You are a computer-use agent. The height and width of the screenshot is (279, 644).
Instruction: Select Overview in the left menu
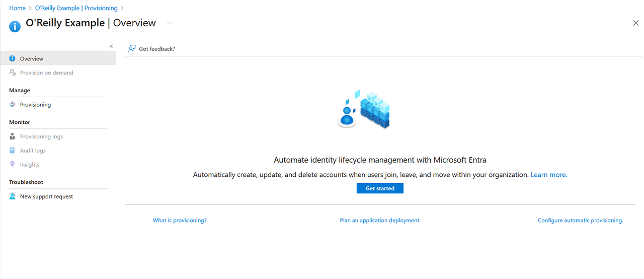pos(58,58)
